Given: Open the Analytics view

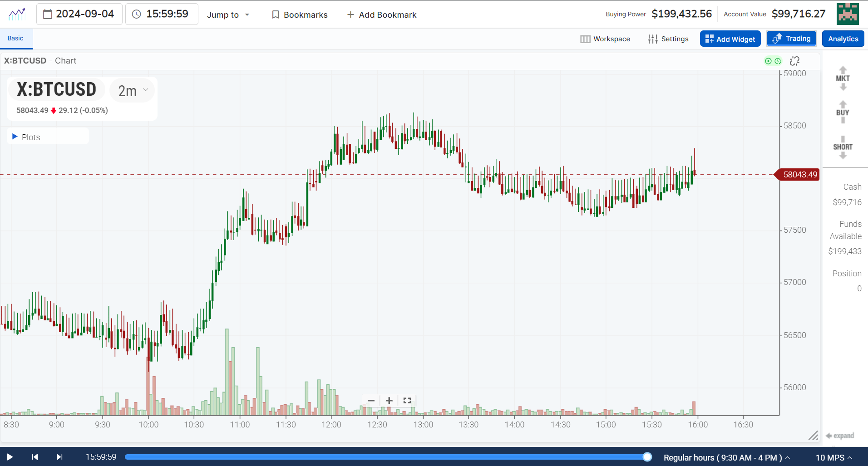Looking at the screenshot, I should (x=843, y=39).
